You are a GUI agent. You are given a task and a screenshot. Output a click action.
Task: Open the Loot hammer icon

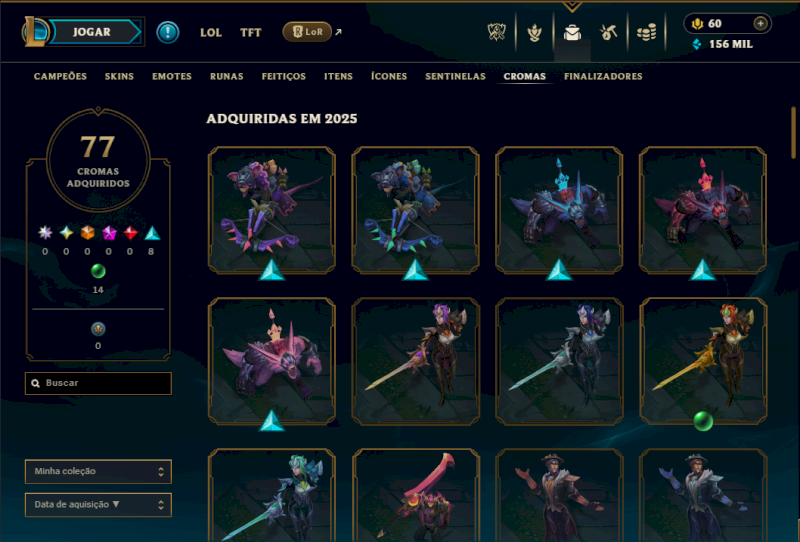(x=608, y=33)
